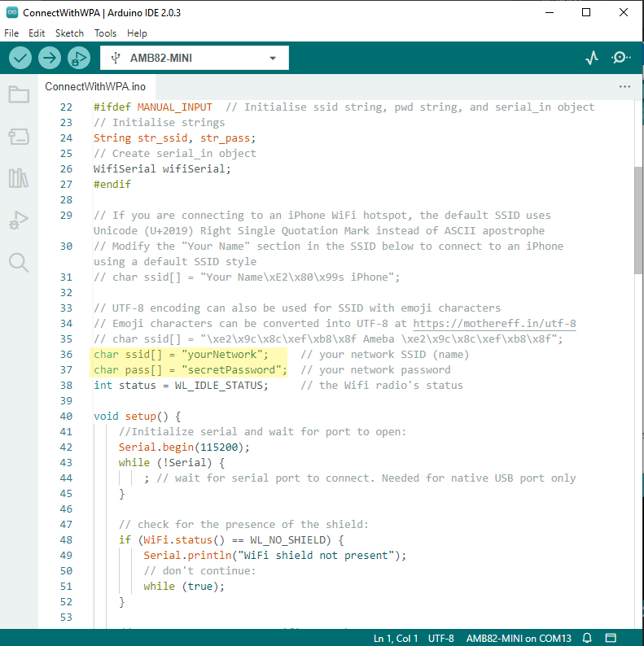
Task: Open the editor tab options ellipsis menu
Action: click(624, 86)
